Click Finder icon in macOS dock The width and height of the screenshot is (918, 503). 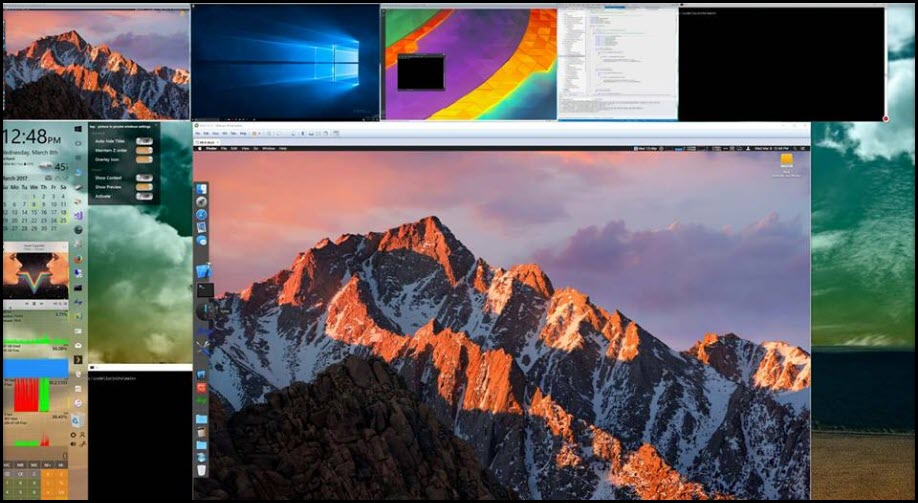point(201,189)
